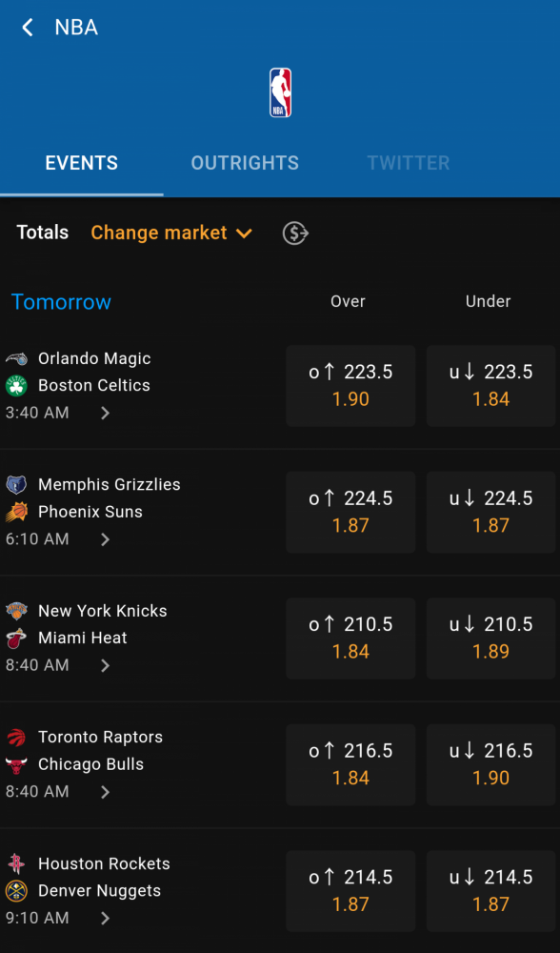Image resolution: width=560 pixels, height=953 pixels.
Task: Switch to the TWITTER tab
Action: [x=409, y=163]
